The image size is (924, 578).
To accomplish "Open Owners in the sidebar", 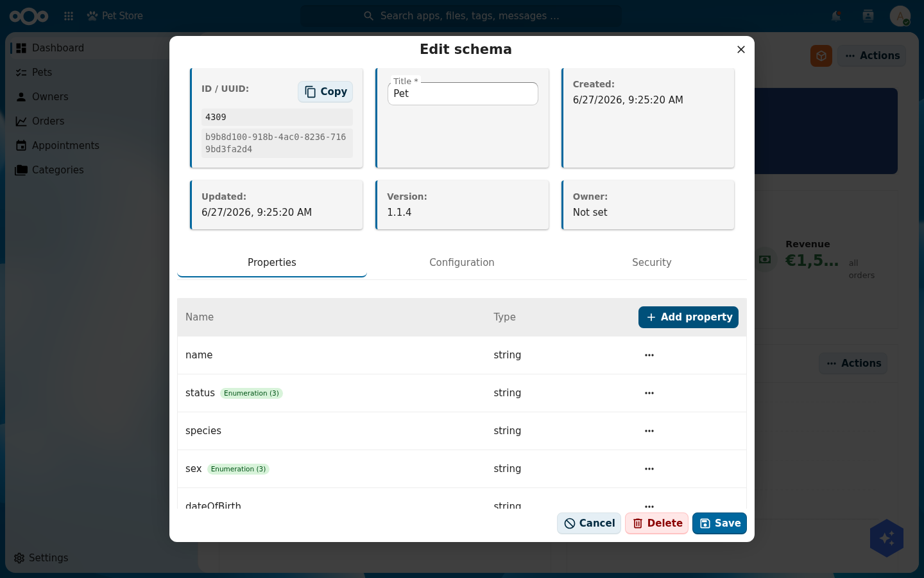I will click(50, 97).
